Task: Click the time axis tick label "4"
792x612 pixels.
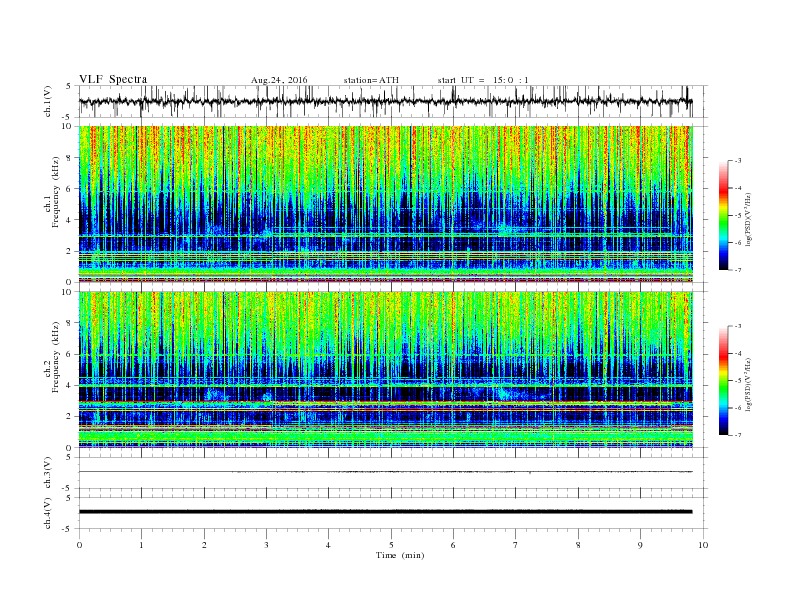Action: pyautogui.click(x=329, y=545)
